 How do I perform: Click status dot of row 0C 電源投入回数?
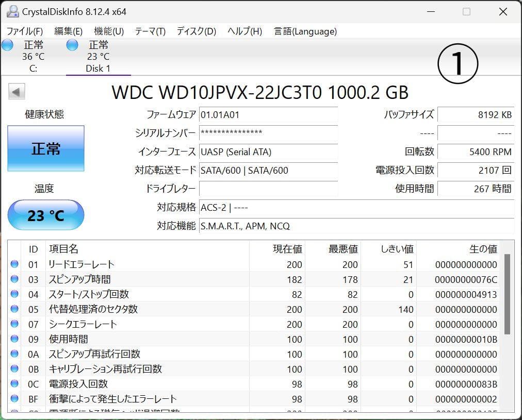14,384
